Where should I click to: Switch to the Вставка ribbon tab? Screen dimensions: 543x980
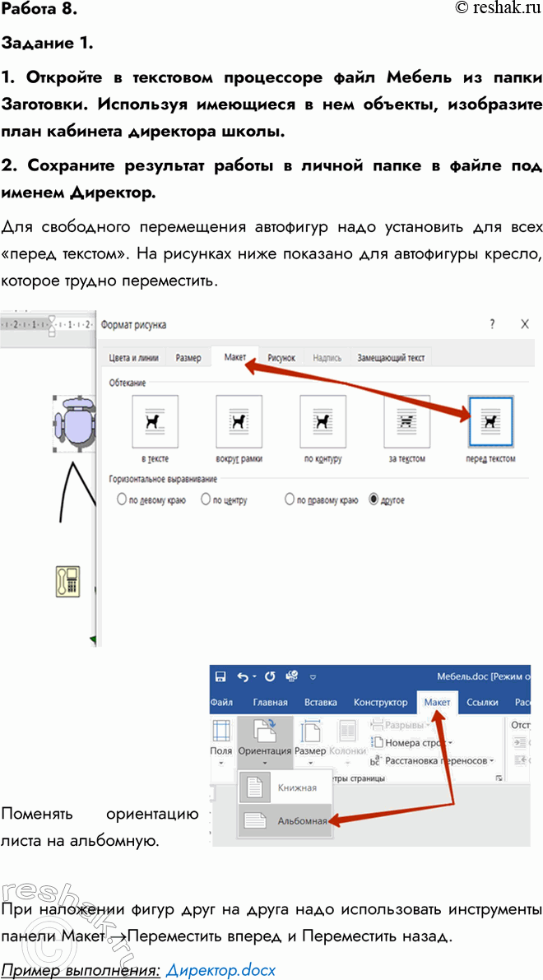pyautogui.click(x=320, y=702)
